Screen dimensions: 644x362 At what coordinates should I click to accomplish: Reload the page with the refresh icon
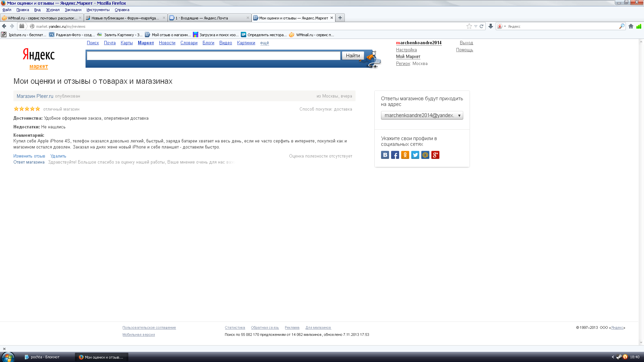click(x=481, y=26)
